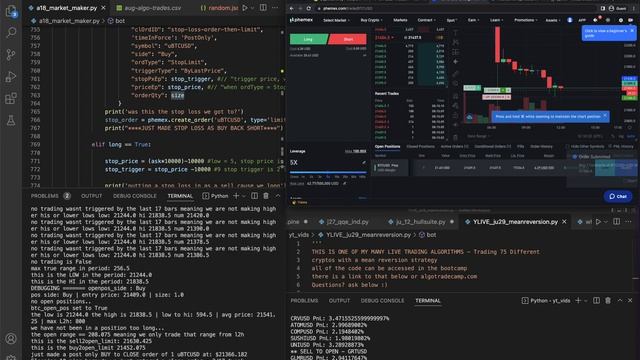Open Phemex settings gear icon
This screenshot has height=360, width=640.
[621, 20]
